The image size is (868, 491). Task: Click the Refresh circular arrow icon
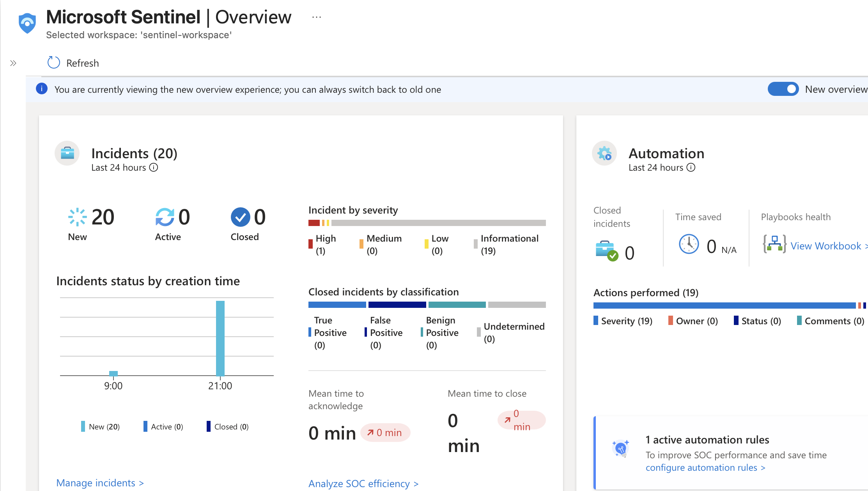tap(53, 63)
